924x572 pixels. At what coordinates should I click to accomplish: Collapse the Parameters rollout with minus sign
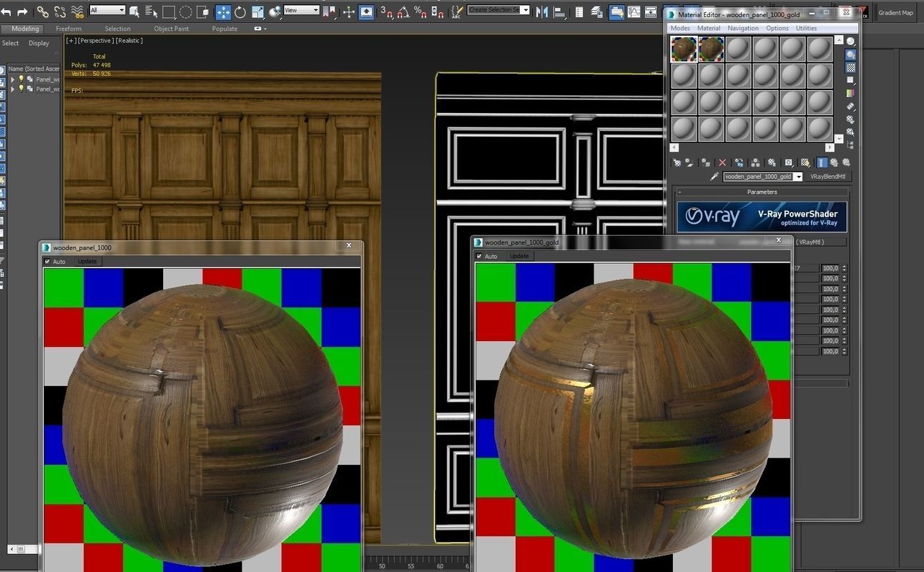click(x=679, y=192)
